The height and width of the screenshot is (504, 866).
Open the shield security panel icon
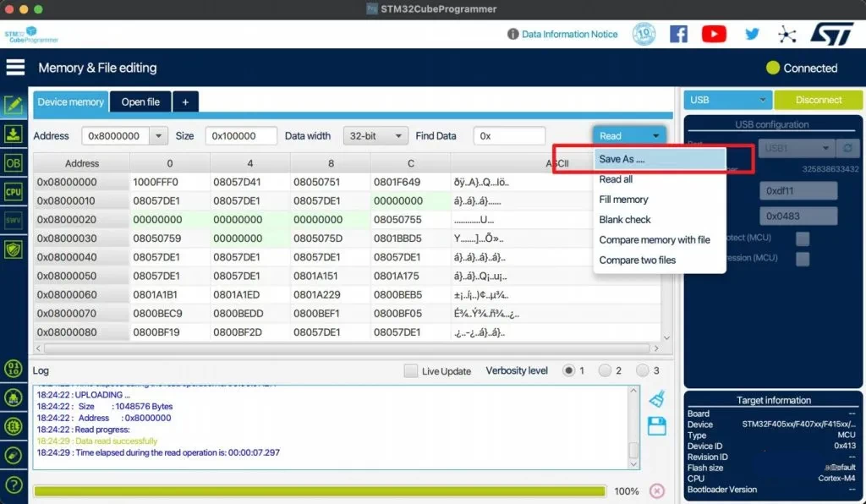14,249
